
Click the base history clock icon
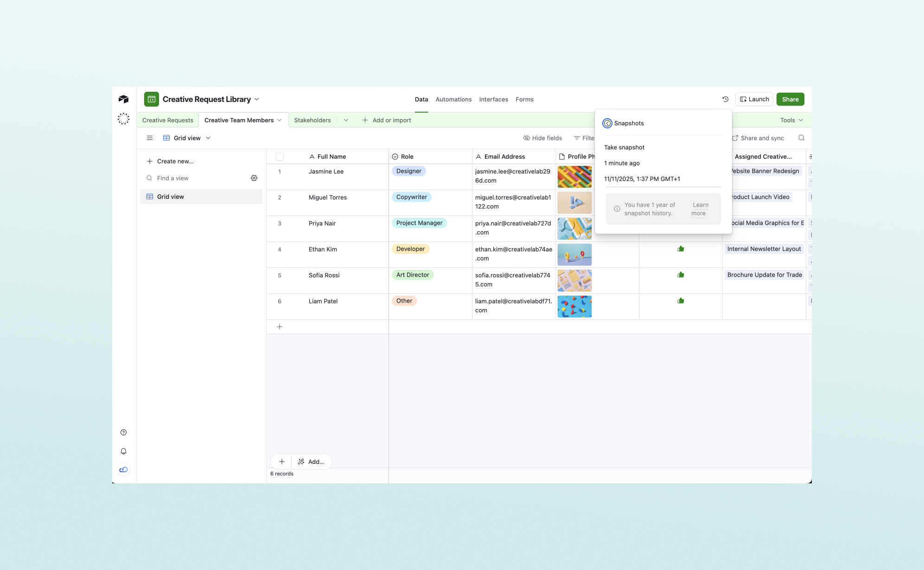pyautogui.click(x=725, y=99)
